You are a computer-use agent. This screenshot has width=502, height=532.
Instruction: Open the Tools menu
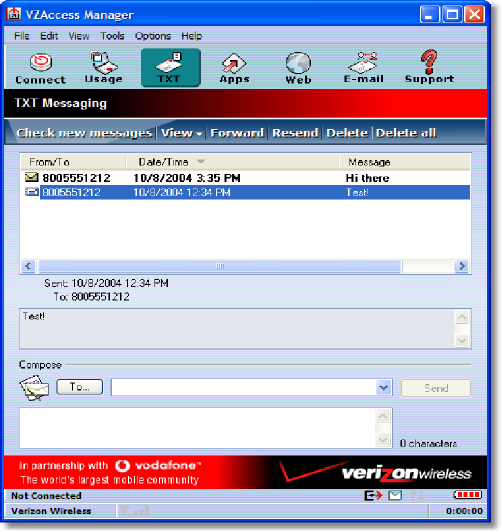(x=112, y=36)
